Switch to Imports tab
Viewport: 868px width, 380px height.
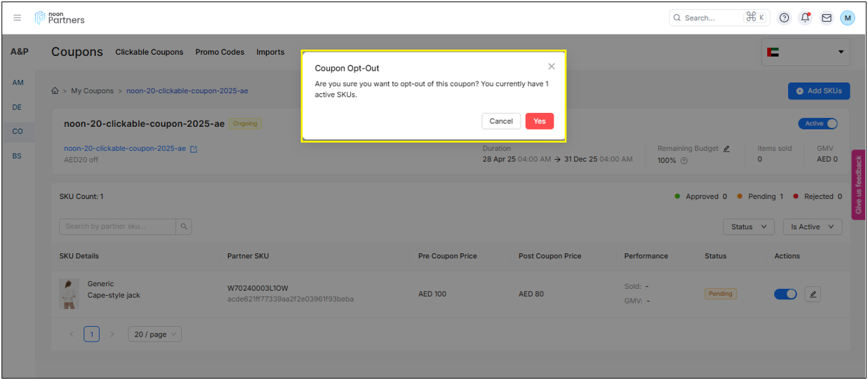click(270, 52)
